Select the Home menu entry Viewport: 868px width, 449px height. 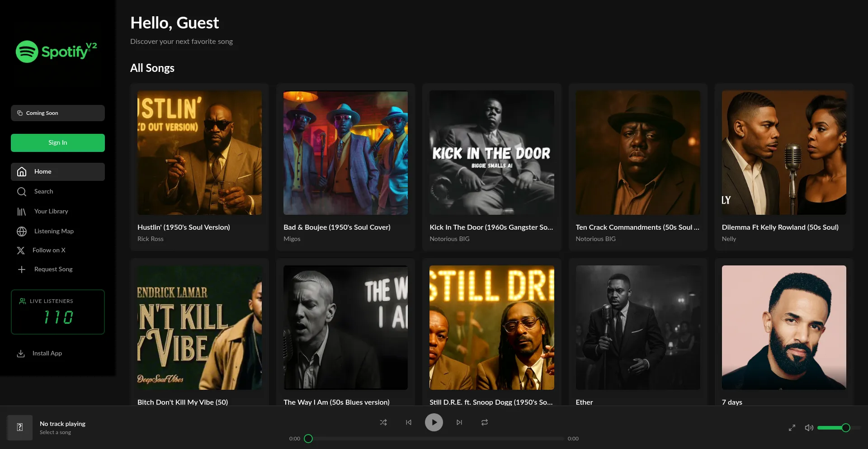(42, 171)
